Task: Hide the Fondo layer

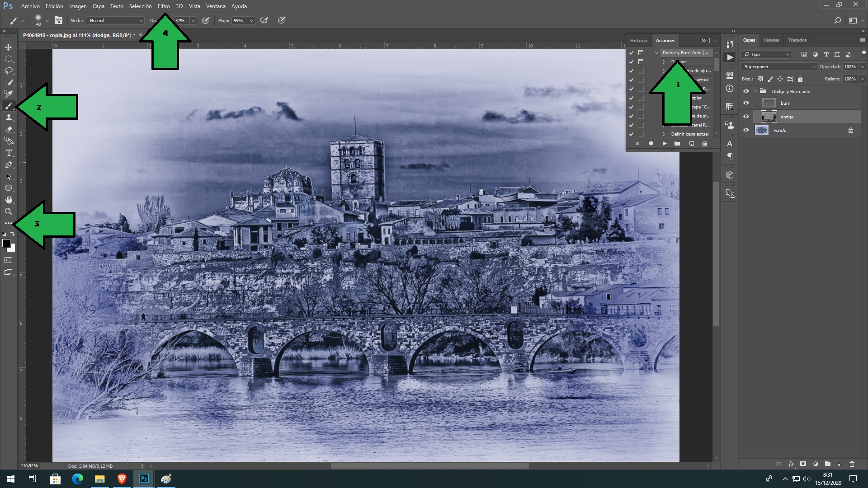Action: (746, 130)
